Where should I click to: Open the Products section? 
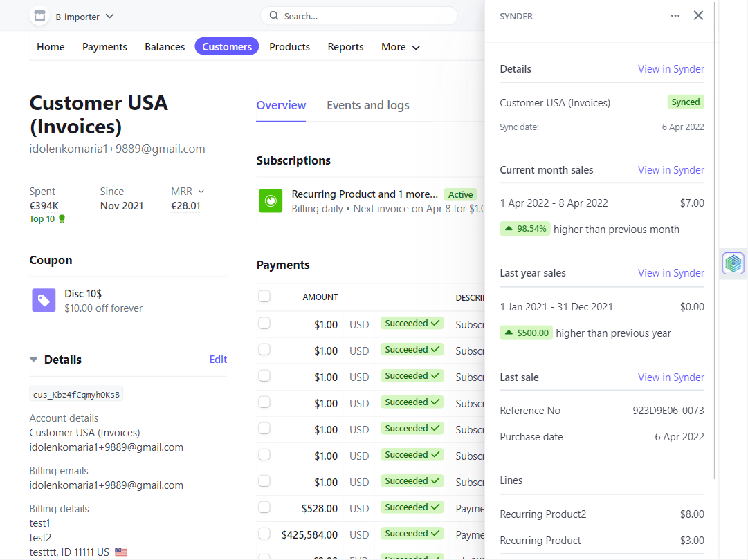point(289,47)
